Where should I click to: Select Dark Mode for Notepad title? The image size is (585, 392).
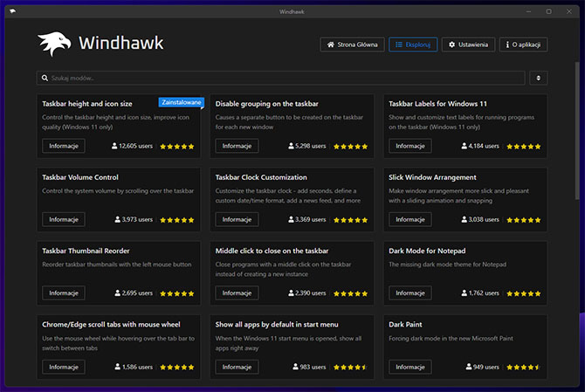point(427,251)
